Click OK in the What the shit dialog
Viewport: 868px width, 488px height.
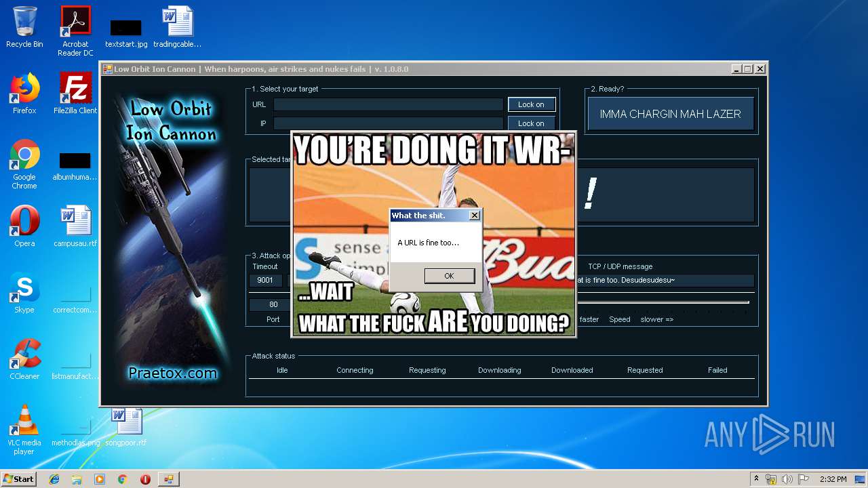click(449, 276)
